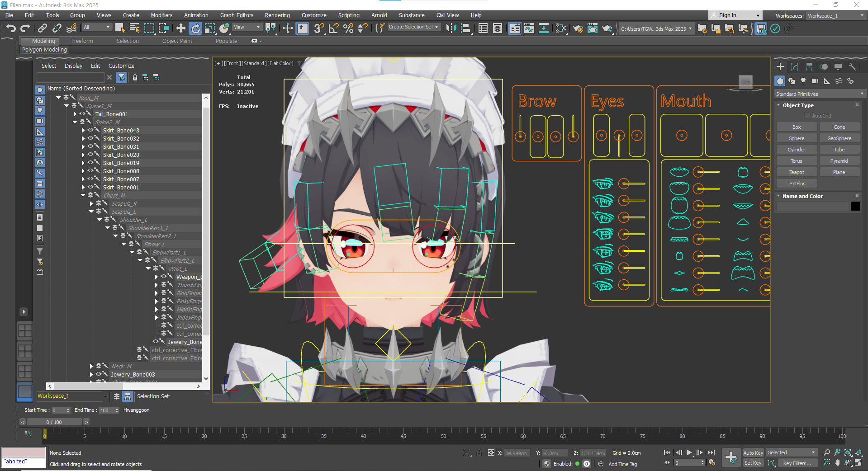This screenshot has width=868, height=471.
Task: Click the Pan View hand icon
Action: 837,463
